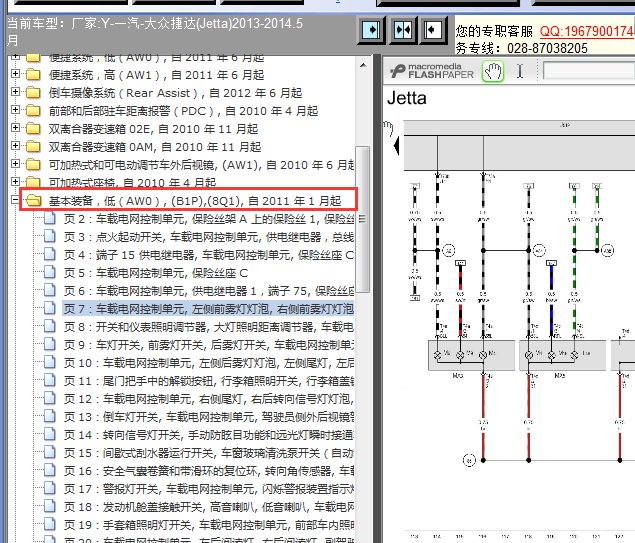Screen dimensions: 635x543
Task: Click the 当前车型 vehicle model header text
Action: 155,31
